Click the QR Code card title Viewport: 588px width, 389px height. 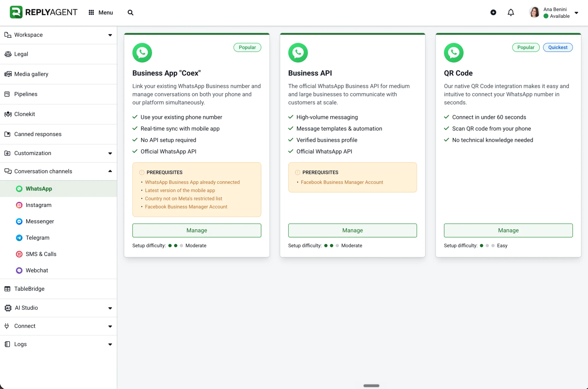pyautogui.click(x=458, y=73)
